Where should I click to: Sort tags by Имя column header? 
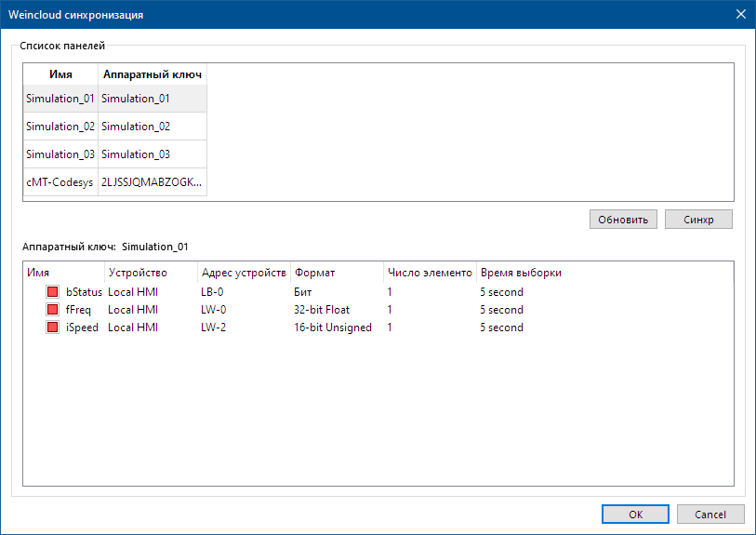[63, 273]
